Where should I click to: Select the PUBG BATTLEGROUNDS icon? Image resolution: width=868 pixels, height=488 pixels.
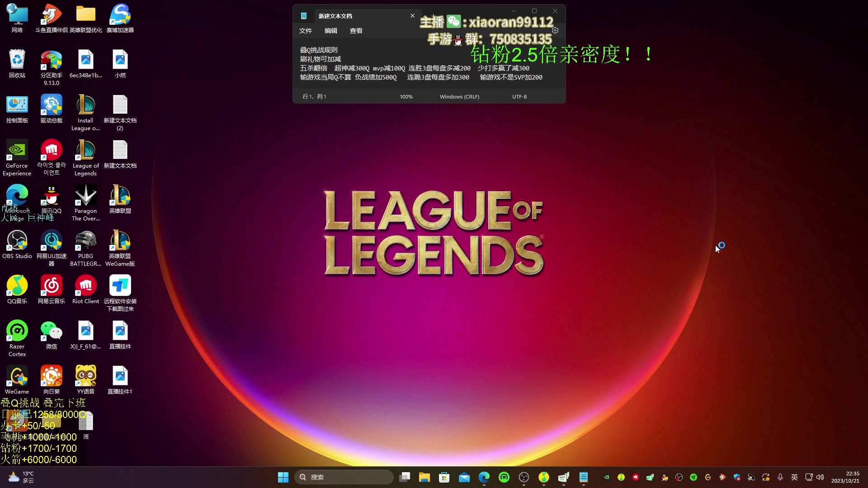[86, 248]
